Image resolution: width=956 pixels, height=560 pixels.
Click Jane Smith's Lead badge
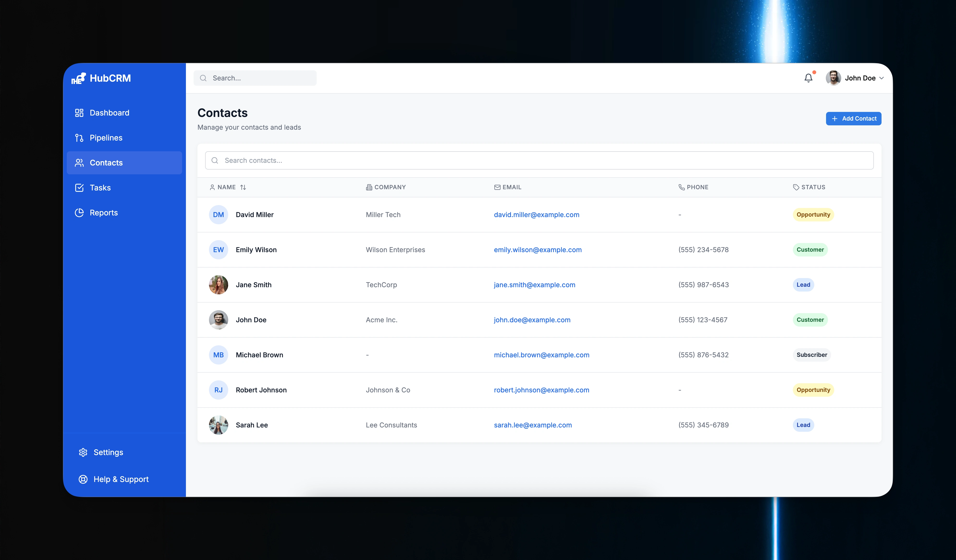pos(803,285)
